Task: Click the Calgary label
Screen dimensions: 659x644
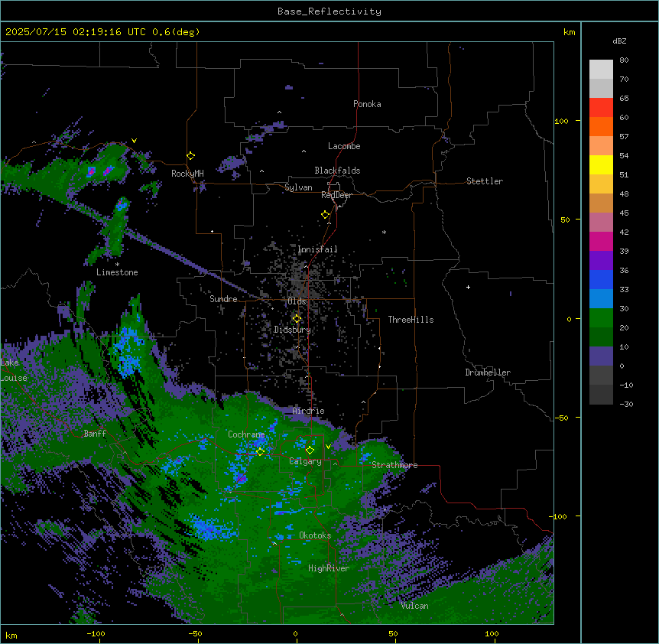Action: 306,461
